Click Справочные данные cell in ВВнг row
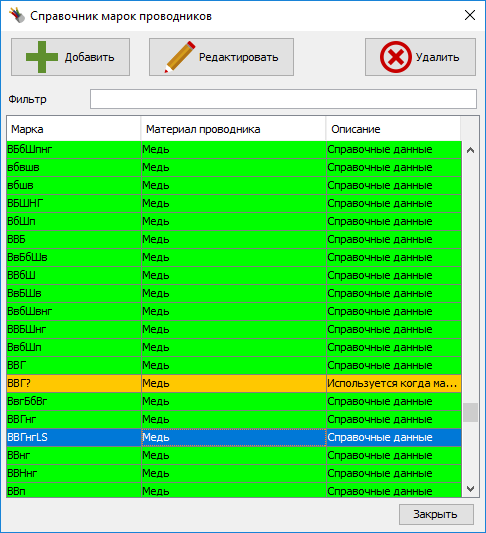 point(394,455)
